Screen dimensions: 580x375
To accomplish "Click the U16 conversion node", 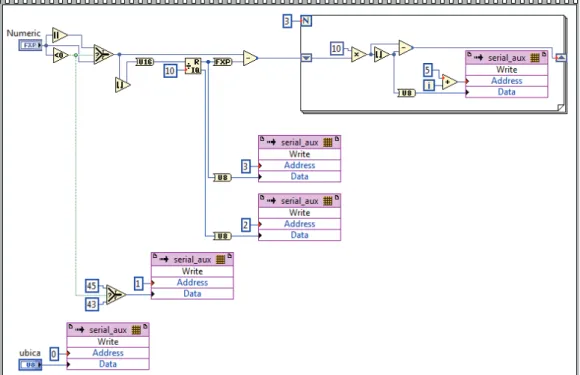I will point(145,62).
